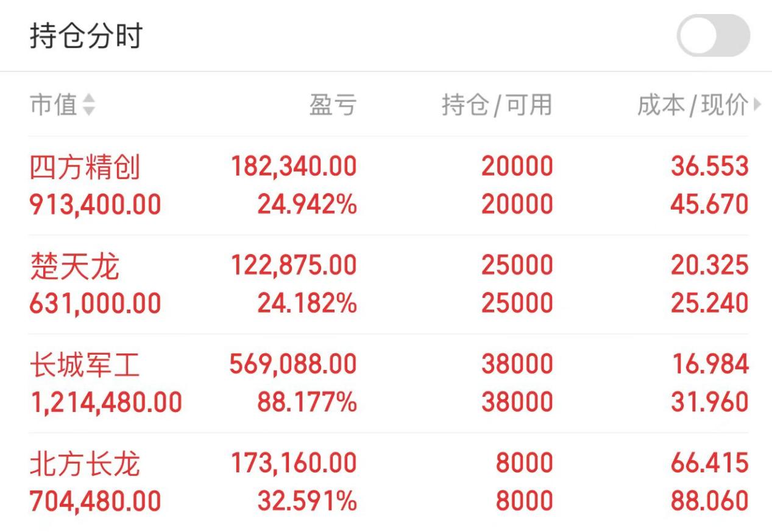Screen dimensions: 772x532
Task: Open the 楚天龙 stock holding
Action: point(388,285)
